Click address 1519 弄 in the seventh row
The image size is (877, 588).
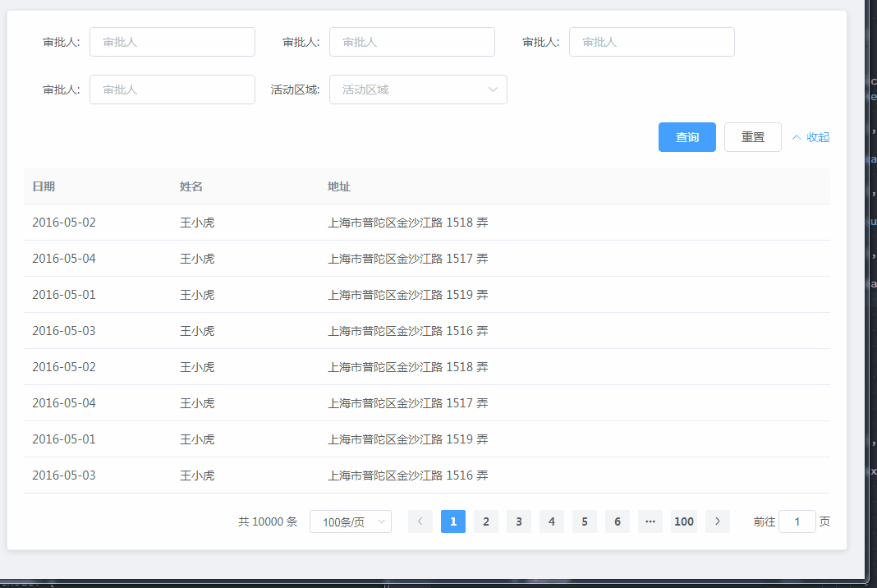408,439
